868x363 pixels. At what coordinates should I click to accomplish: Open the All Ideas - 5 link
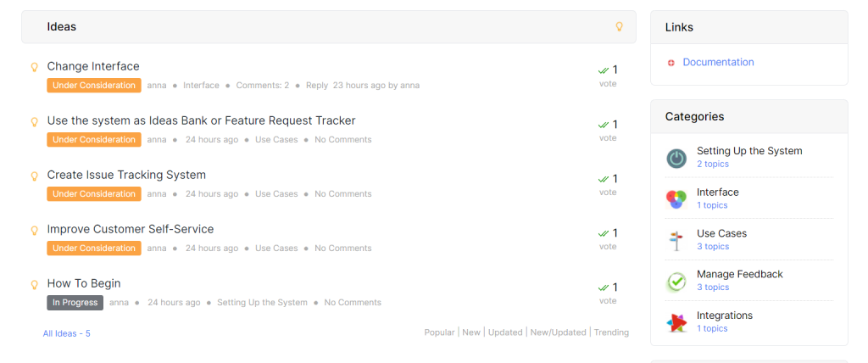pyautogui.click(x=66, y=333)
